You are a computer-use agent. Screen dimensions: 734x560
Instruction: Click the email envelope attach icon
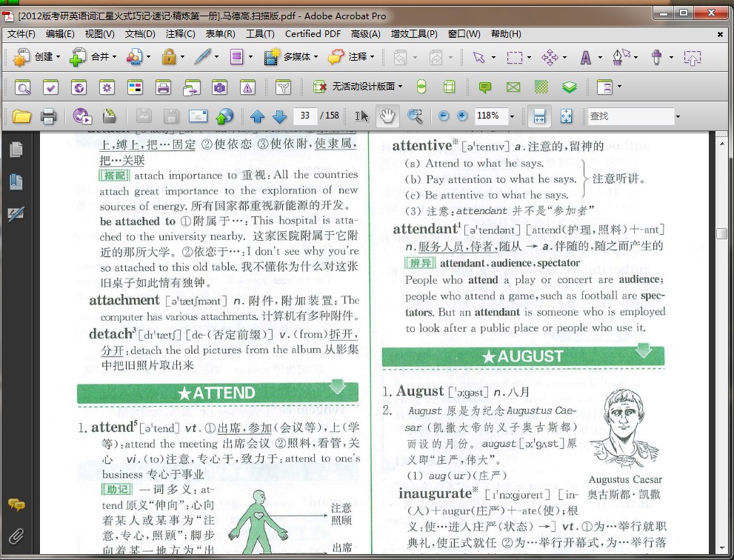(x=198, y=116)
